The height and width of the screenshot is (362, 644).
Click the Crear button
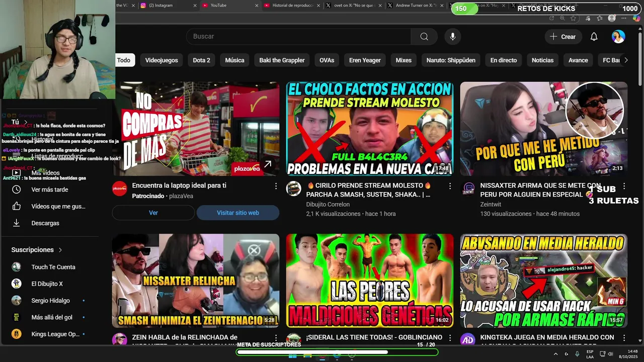563,37
